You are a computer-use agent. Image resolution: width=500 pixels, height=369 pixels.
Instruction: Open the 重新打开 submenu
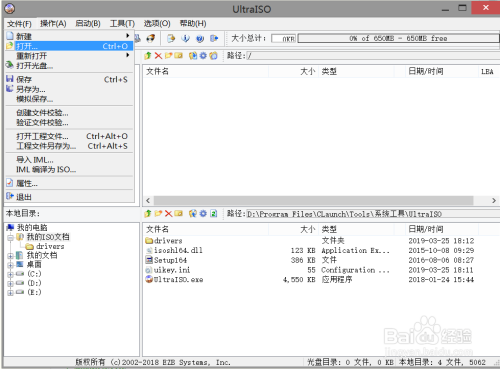pyautogui.click(x=69, y=56)
